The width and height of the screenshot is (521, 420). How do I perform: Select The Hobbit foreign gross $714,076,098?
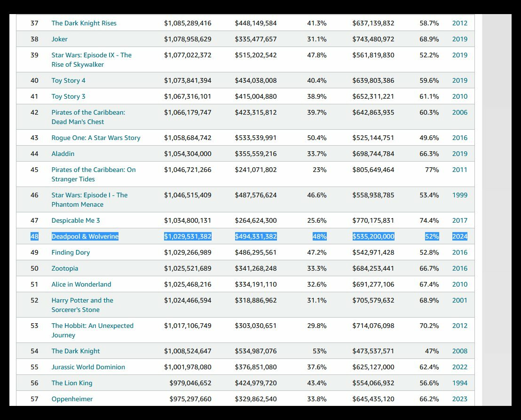click(x=373, y=326)
